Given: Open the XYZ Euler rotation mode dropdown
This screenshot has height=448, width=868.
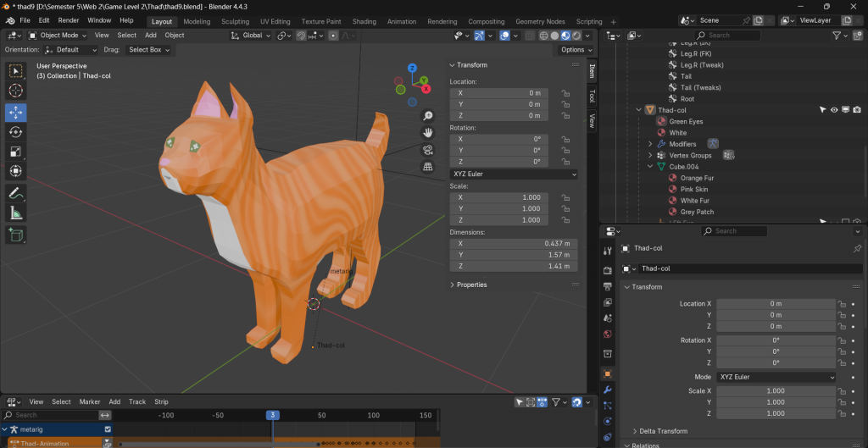Looking at the screenshot, I should [514, 174].
